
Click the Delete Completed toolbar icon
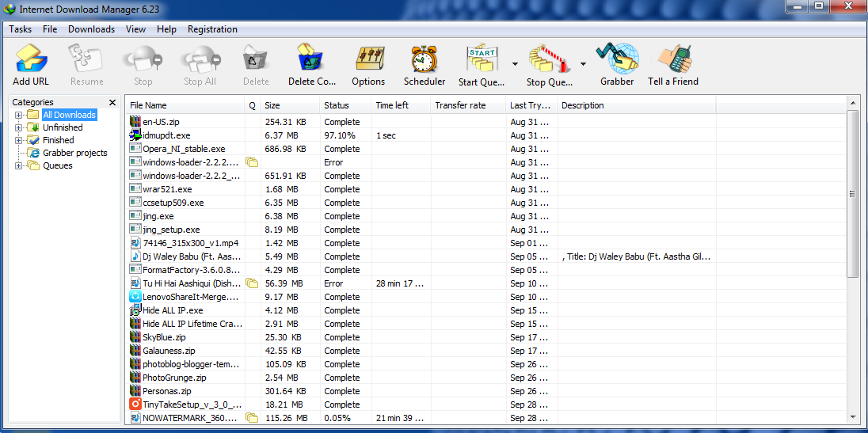312,59
